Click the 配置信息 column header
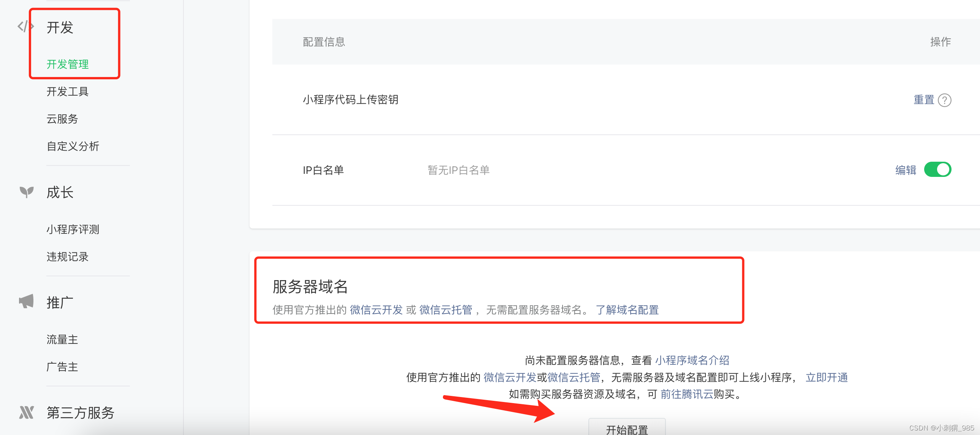This screenshot has width=980, height=435. (324, 42)
